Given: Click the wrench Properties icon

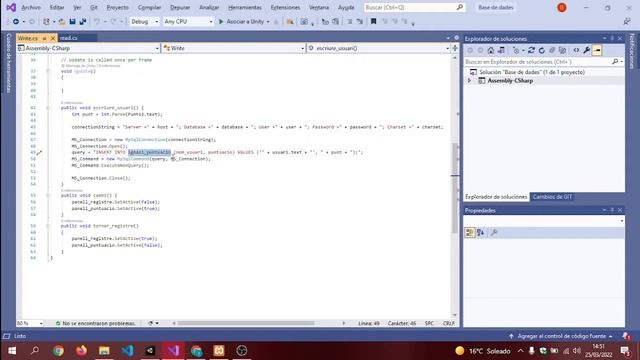Looking at the screenshot, I should (587, 50).
